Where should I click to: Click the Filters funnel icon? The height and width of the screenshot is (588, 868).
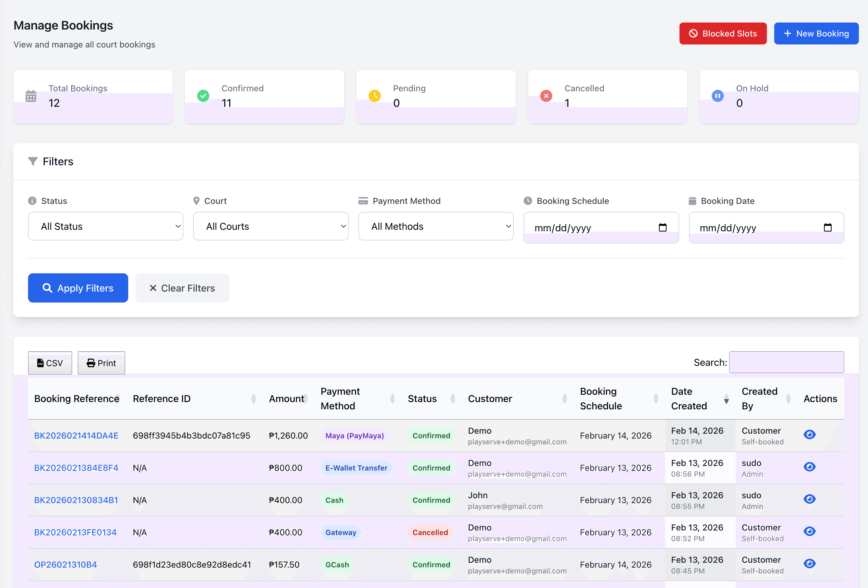tap(33, 161)
